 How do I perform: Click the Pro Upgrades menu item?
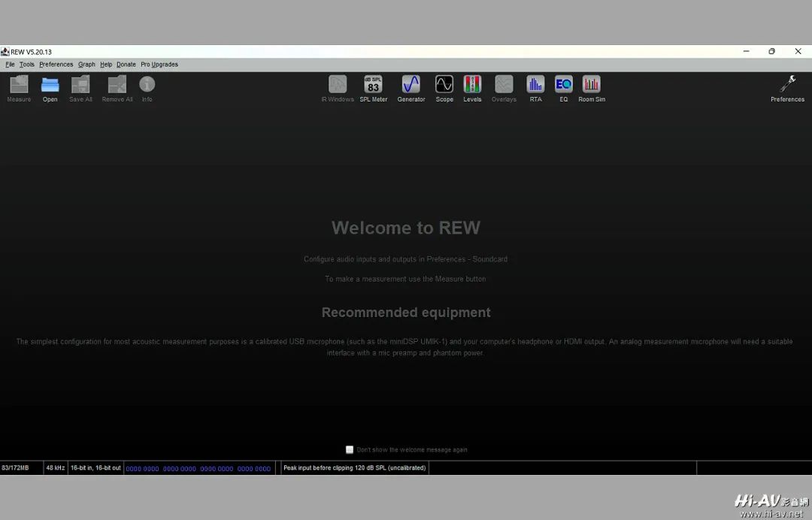[159, 65]
